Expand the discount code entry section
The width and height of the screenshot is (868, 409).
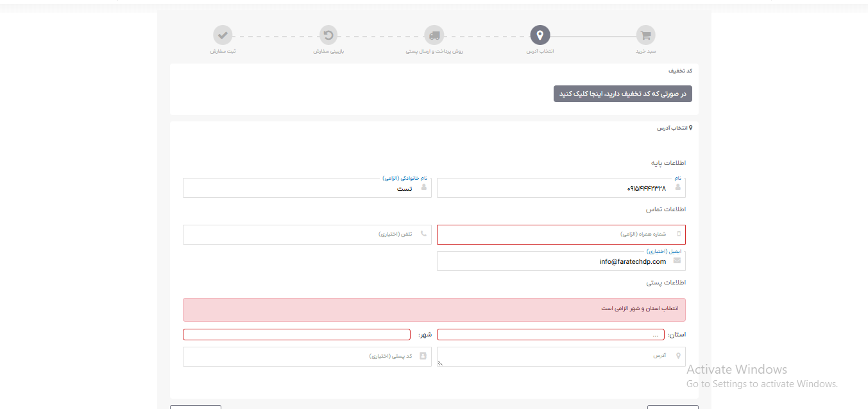click(x=622, y=93)
